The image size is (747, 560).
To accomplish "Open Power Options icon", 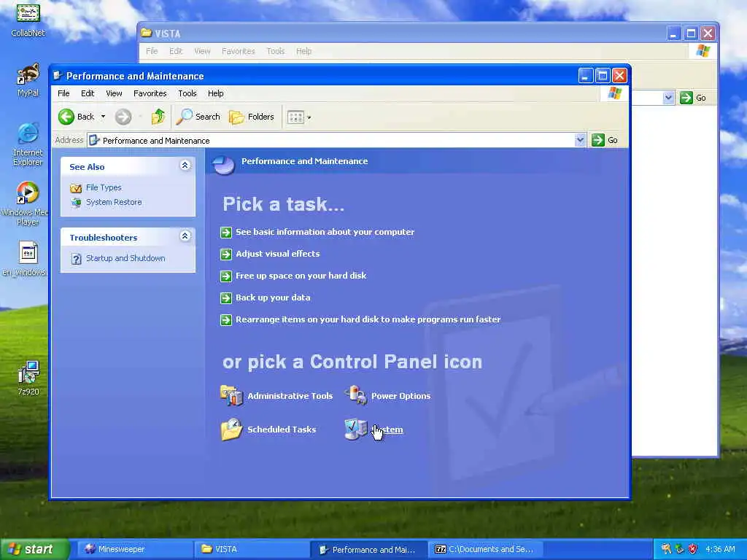I will pos(356,395).
